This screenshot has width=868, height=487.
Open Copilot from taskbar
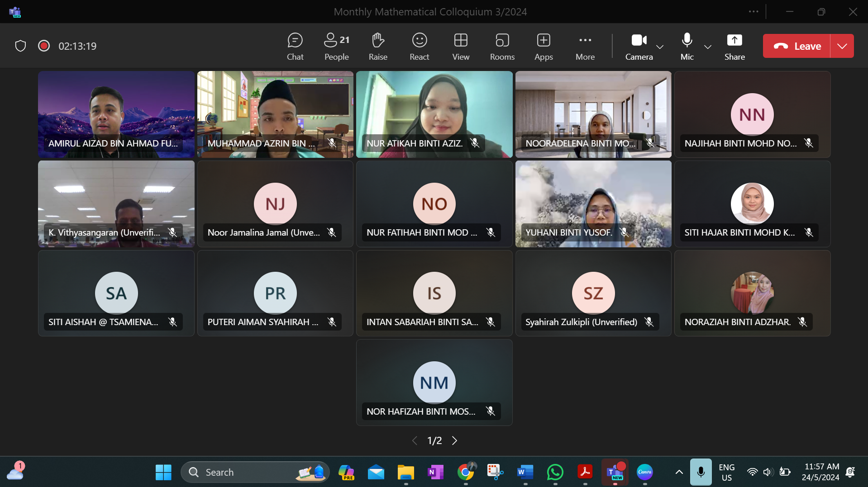[x=346, y=472]
